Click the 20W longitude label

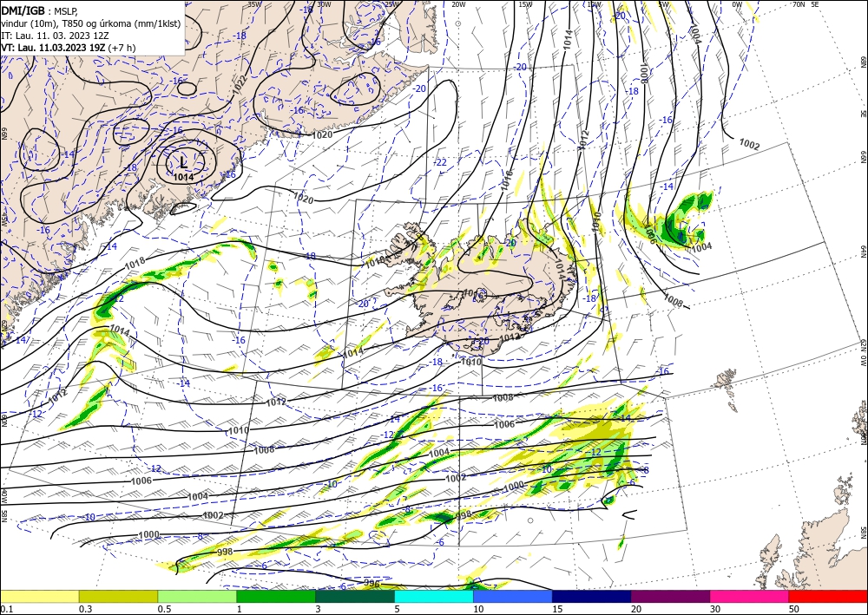[458, 4]
